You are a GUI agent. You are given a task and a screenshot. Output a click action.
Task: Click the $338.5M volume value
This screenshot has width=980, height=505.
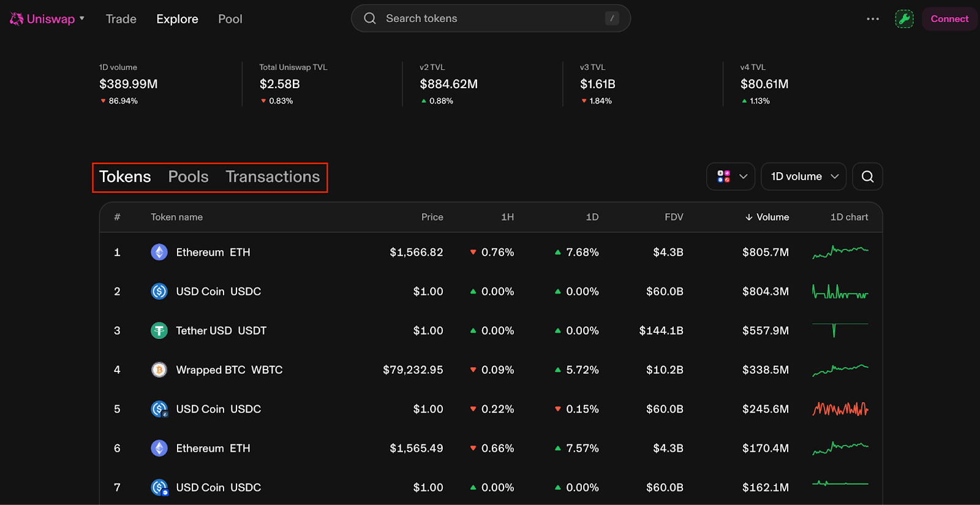tap(766, 370)
